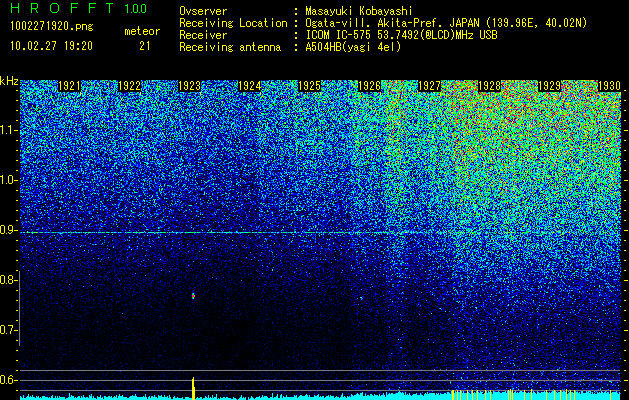Click the ICOM IC-575 53.7492 MHz receiver text
629x400 pixels.
[x=402, y=35]
